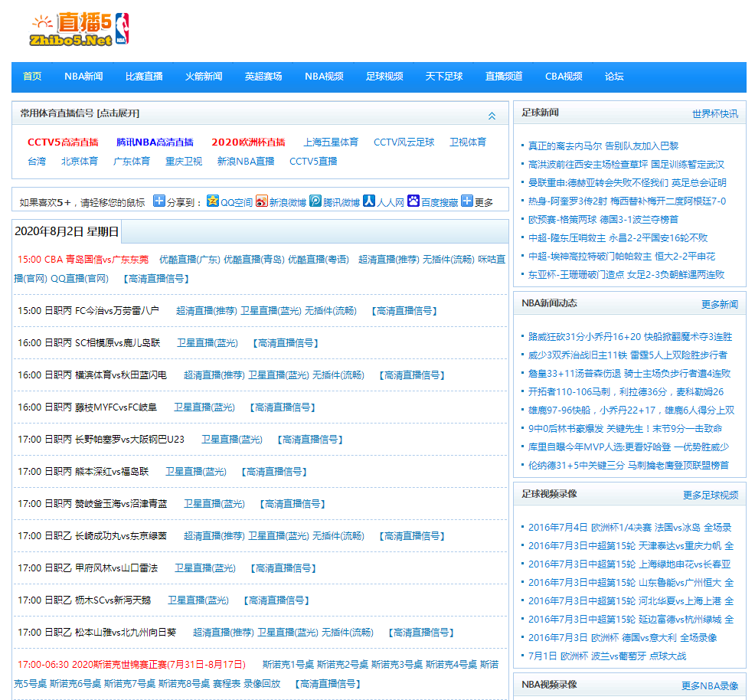Open video 欧洲杯 波兰vs葡萄牙 点球大战
The width and height of the screenshot is (755, 700).
click(607, 656)
